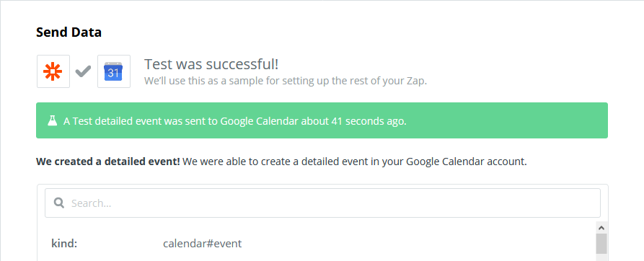This screenshot has width=644, height=261.
Task: Click "Google Calendar account" in description sentence
Action: 465,162
